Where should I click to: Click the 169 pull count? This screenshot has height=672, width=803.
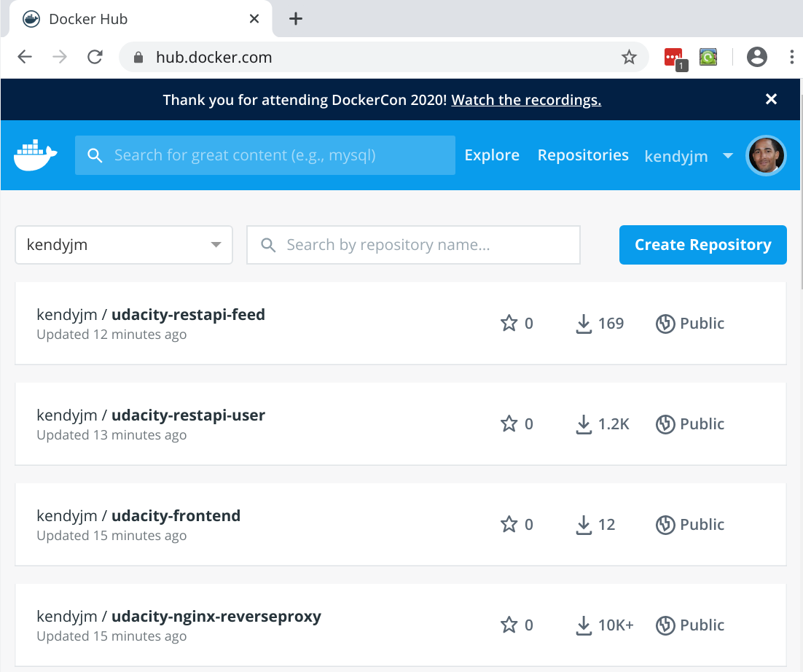(611, 323)
